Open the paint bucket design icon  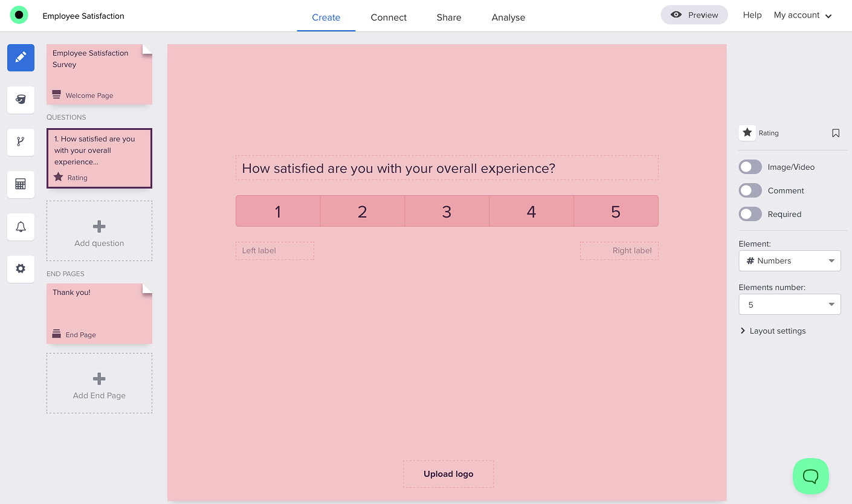pos(21,100)
